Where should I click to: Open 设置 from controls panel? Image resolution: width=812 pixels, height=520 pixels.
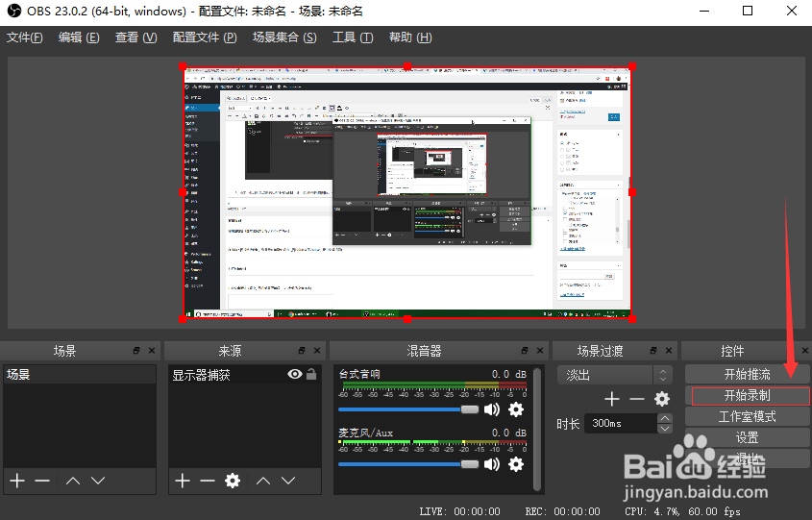pos(748,437)
